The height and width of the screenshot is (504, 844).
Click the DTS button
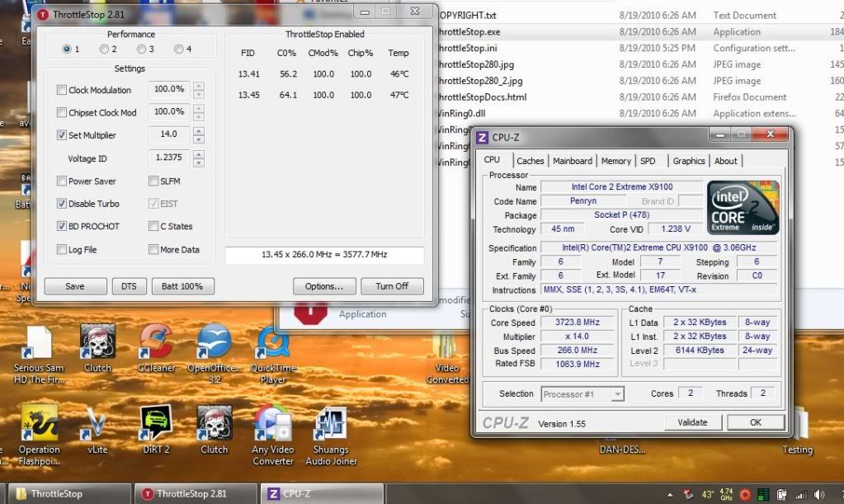click(129, 286)
